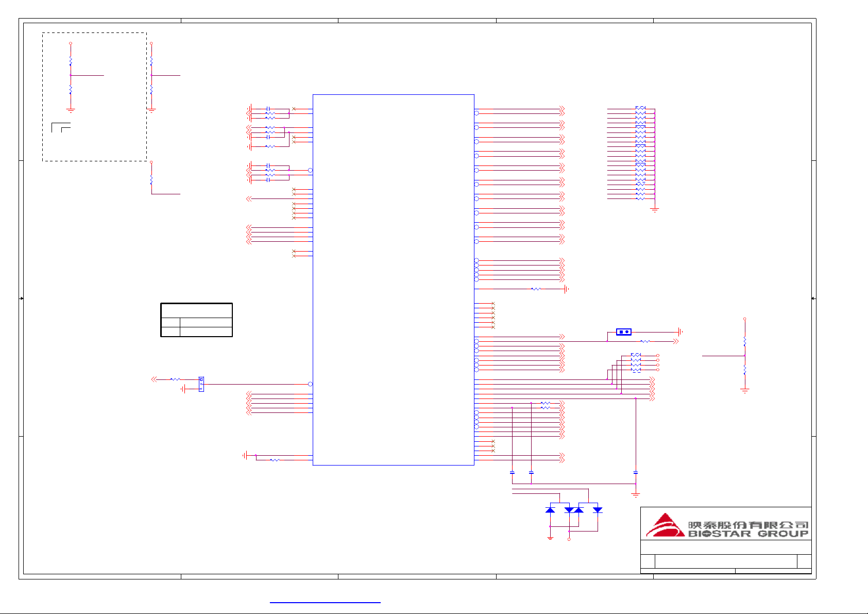The width and height of the screenshot is (868, 614).
Task: Select the four-resistor pack with circle terminals
Action: [636, 362]
